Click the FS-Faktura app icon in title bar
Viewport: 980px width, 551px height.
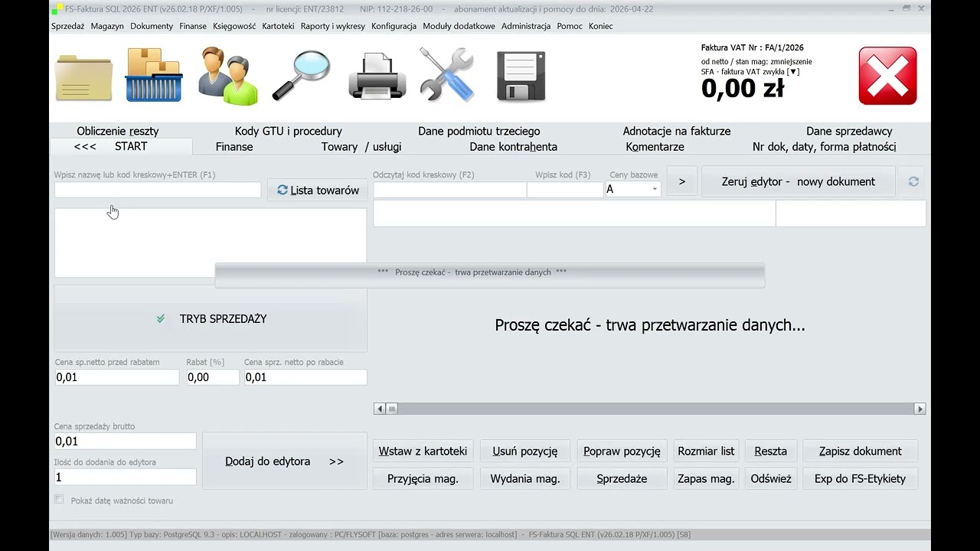tap(58, 9)
